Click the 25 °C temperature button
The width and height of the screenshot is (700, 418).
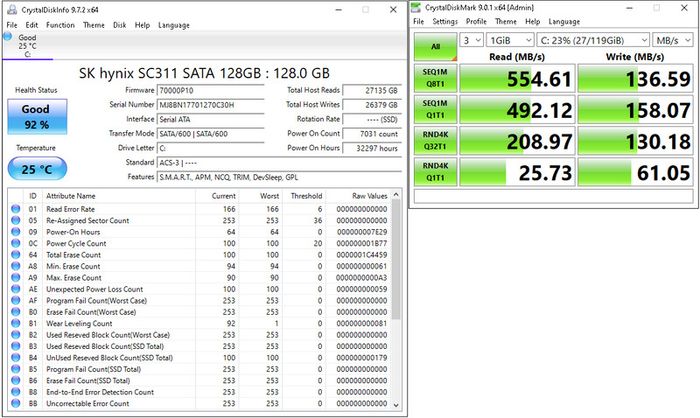click(x=38, y=169)
